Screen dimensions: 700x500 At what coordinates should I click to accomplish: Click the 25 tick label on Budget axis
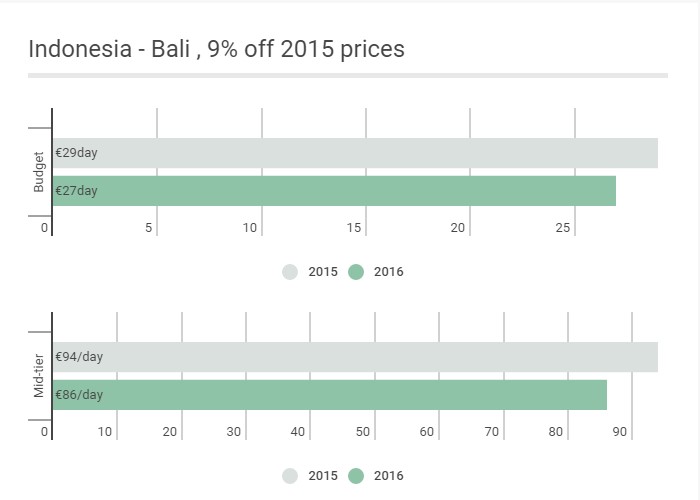(562, 228)
